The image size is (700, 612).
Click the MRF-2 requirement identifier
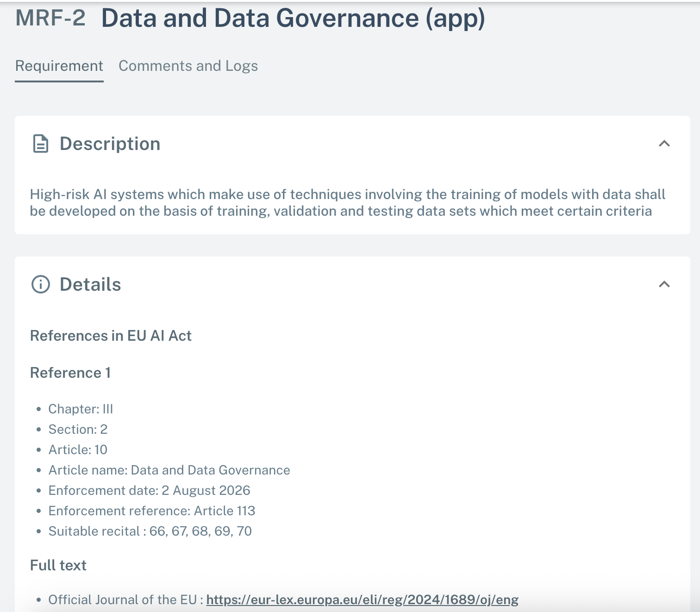coord(50,18)
